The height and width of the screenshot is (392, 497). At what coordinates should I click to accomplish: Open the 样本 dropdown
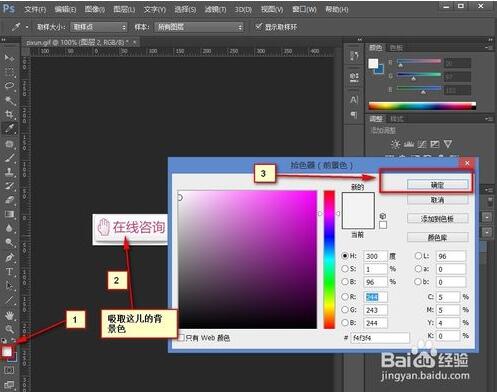199,27
